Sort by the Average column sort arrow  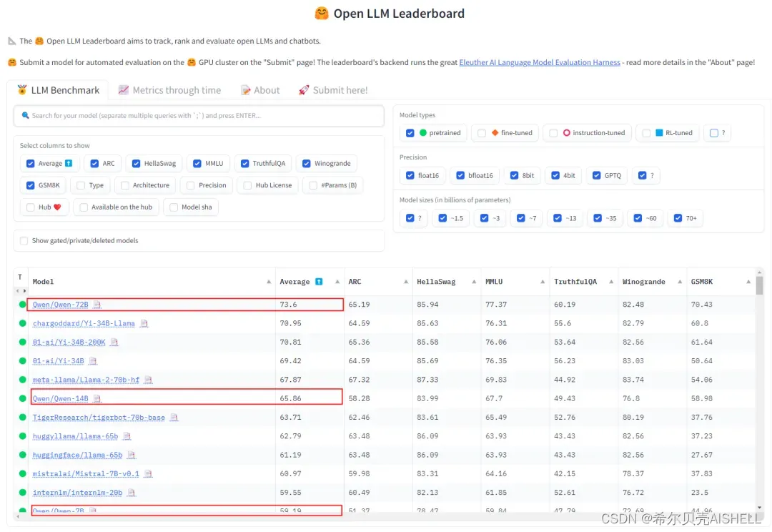click(337, 282)
